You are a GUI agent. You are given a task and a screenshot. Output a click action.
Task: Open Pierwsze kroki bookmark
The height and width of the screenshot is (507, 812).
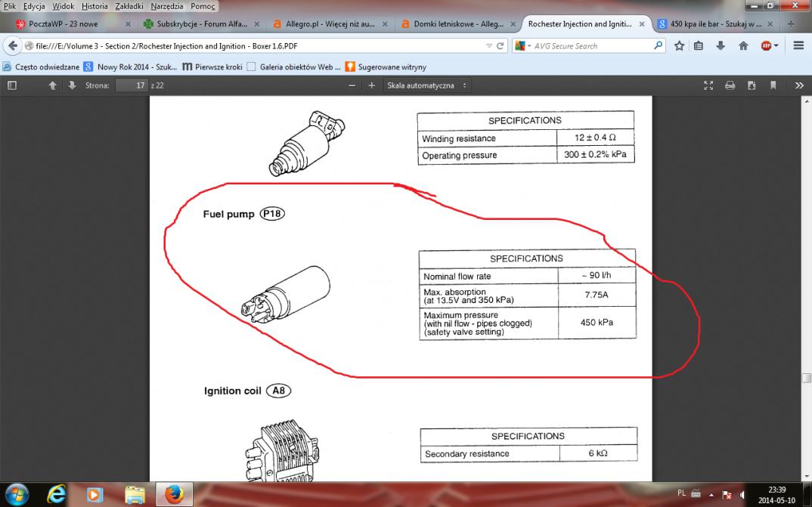pyautogui.click(x=212, y=66)
